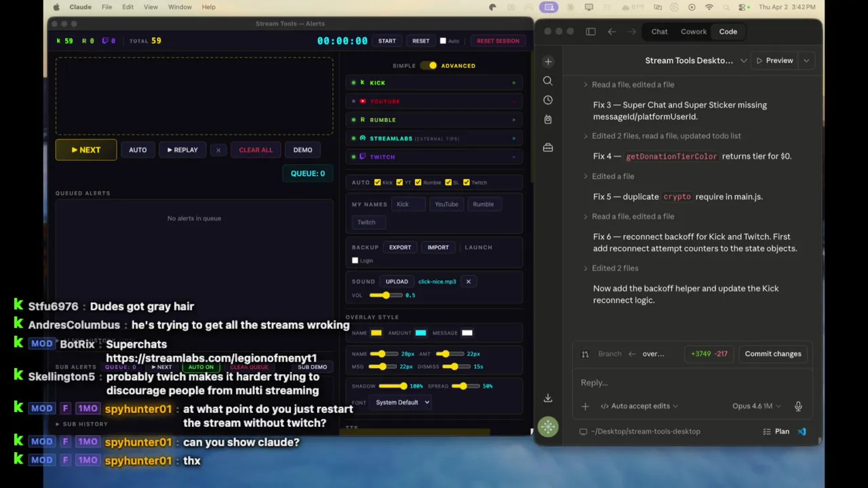Screen dimensions: 868x488
Task: Check the Login checkbox under Backup
Action: (x=355, y=260)
